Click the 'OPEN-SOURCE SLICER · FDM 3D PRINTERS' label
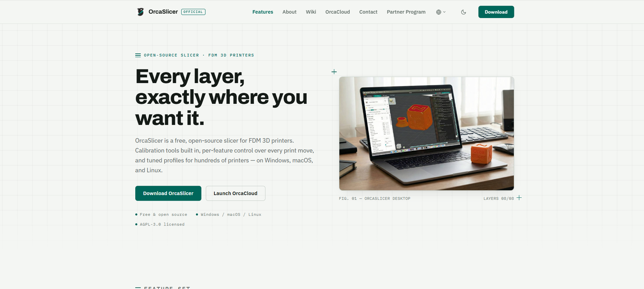The width and height of the screenshot is (644, 289). pyautogui.click(x=199, y=55)
